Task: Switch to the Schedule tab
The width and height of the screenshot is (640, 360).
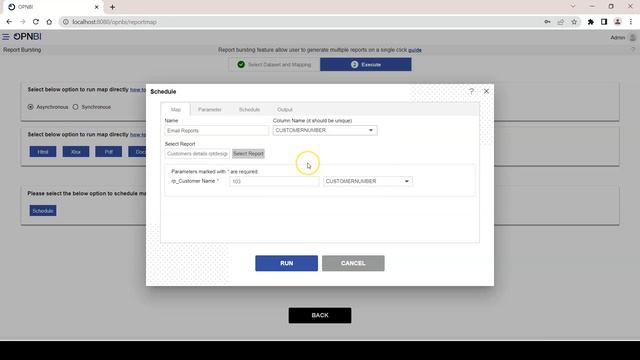Action: click(249, 109)
